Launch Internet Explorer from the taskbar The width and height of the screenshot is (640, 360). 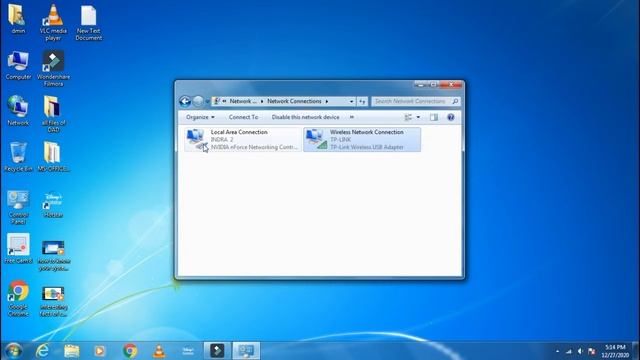[x=42, y=351]
